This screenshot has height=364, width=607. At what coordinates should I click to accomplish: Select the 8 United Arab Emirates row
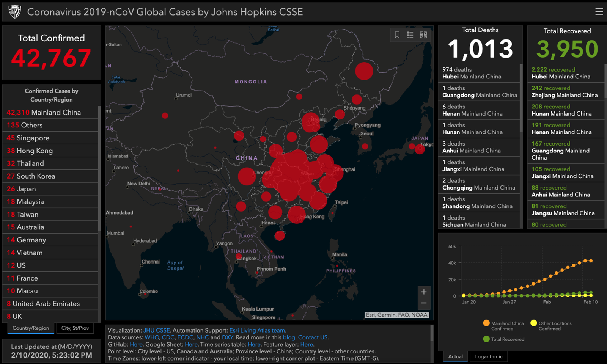(x=50, y=304)
